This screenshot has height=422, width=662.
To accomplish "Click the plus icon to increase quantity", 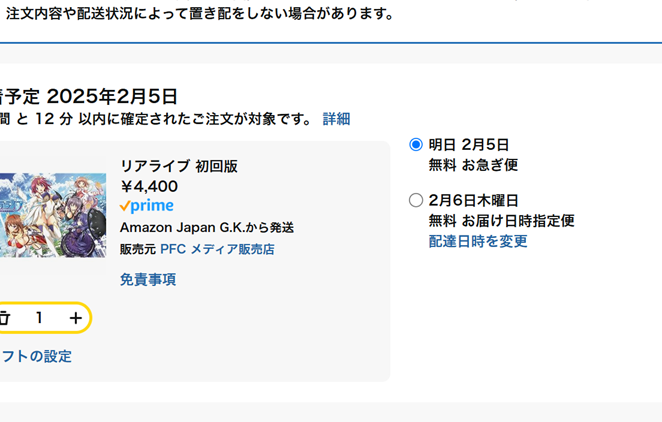I will tap(76, 318).
